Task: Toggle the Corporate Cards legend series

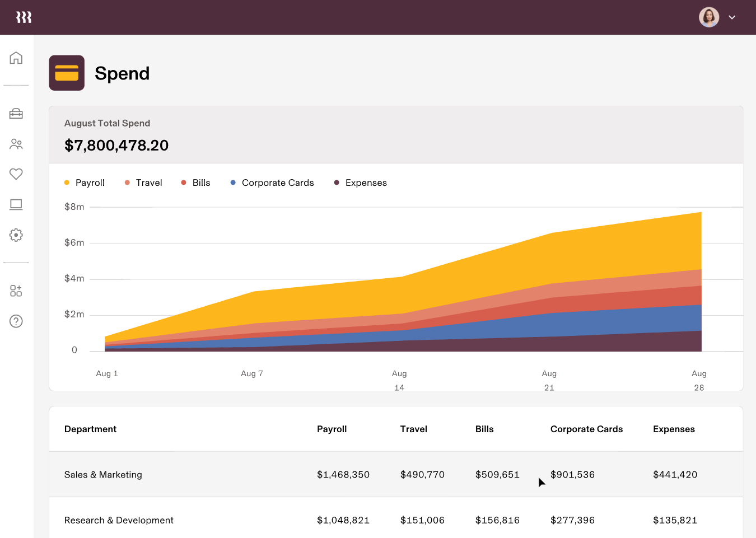Action: click(272, 183)
